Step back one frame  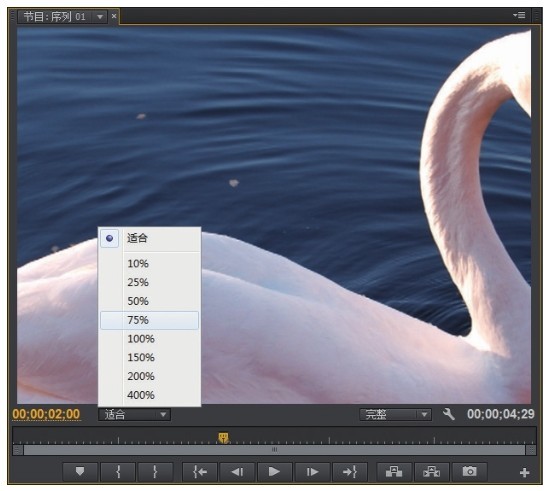tap(237, 472)
